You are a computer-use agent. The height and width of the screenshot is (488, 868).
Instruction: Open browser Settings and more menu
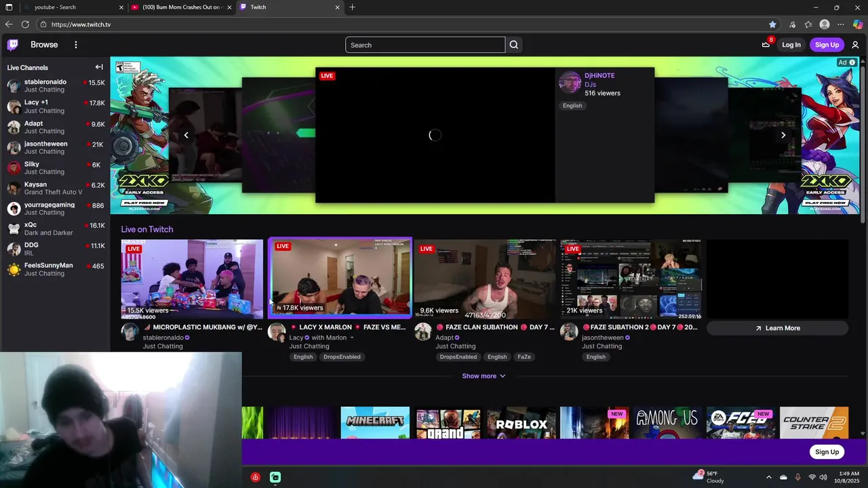tap(841, 24)
